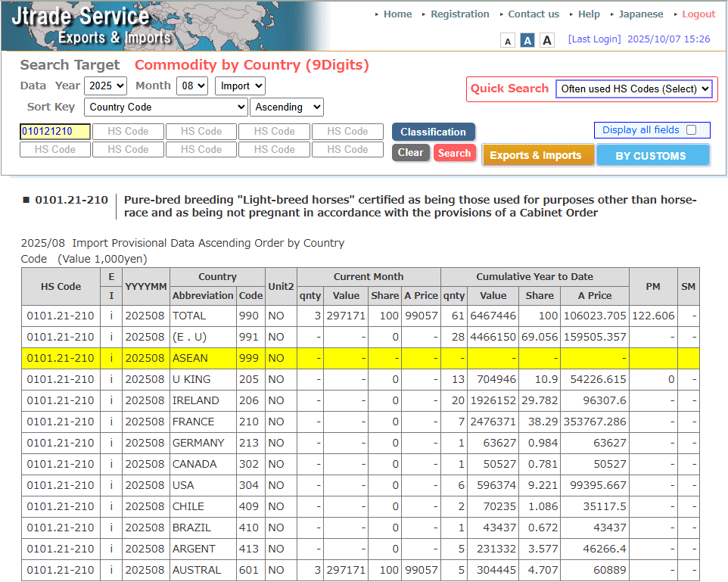728x582 pixels.
Task: Change the Ascending sort order dropdown
Action: [x=287, y=107]
